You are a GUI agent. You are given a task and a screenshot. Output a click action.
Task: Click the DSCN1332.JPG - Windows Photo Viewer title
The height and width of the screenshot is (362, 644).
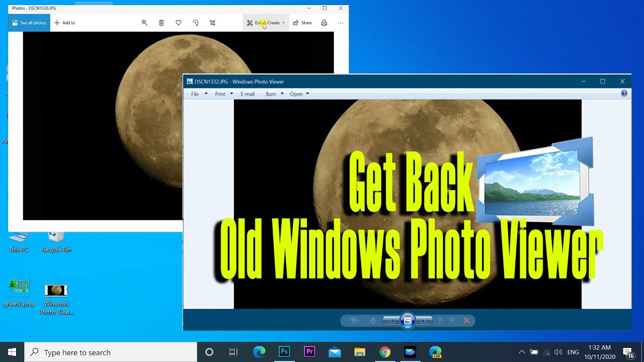coord(239,81)
